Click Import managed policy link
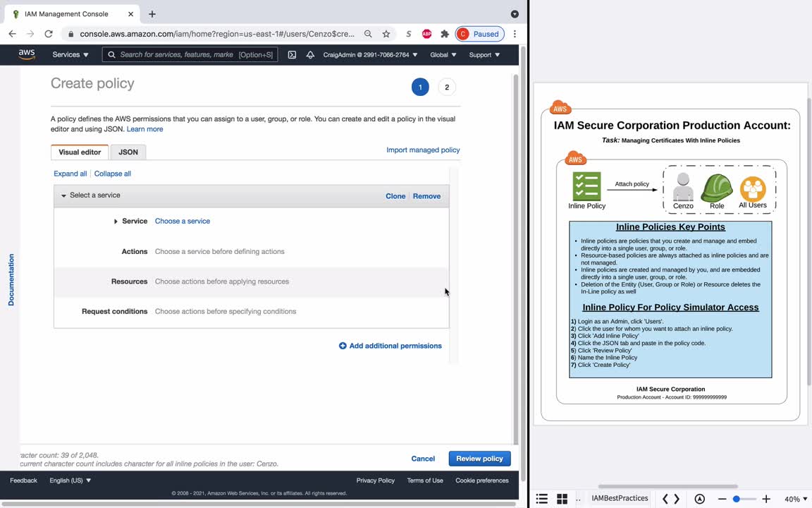This screenshot has height=508, width=812. click(x=423, y=150)
